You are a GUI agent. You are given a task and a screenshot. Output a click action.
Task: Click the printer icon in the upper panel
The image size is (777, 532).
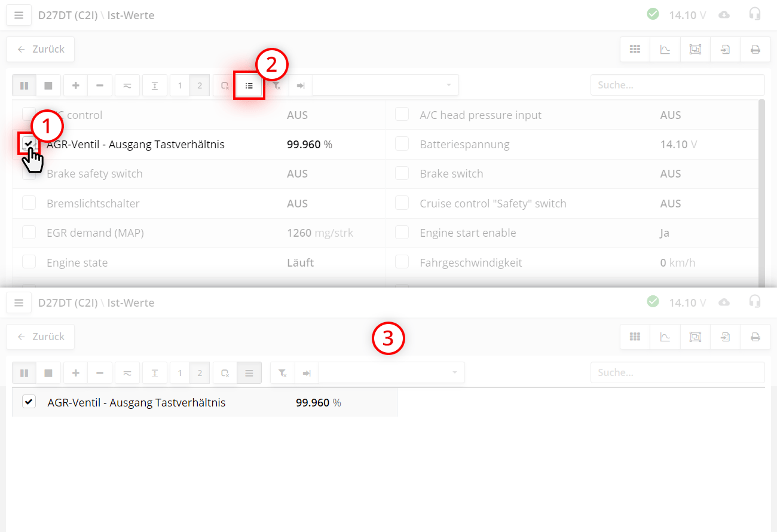(755, 50)
